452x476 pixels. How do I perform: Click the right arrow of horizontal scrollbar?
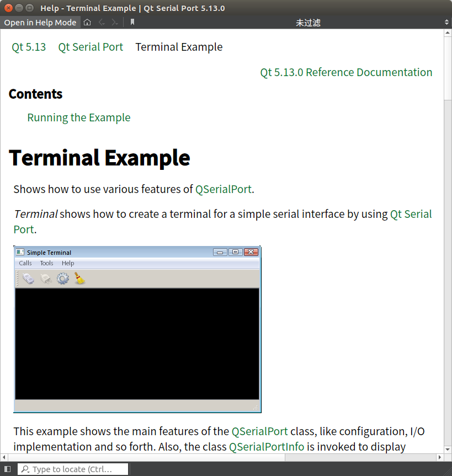coord(439,457)
